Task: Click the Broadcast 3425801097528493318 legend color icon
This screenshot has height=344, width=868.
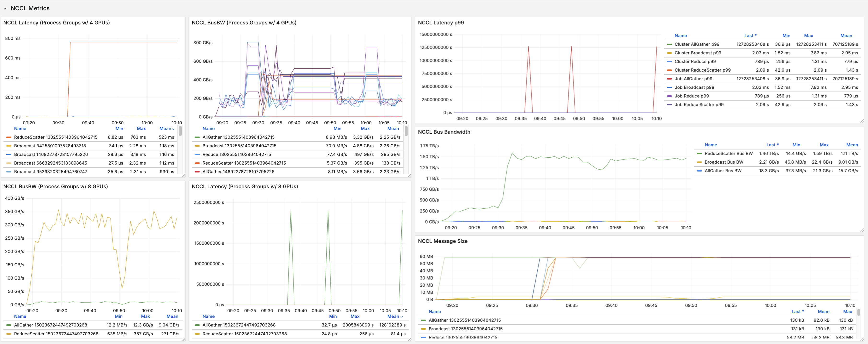Action: (x=9, y=146)
